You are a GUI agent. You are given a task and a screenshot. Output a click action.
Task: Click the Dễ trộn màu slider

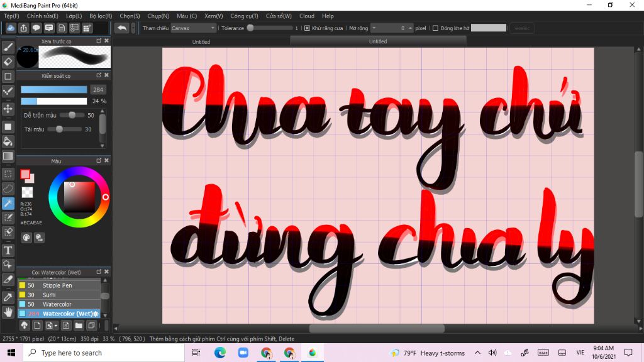72,116
